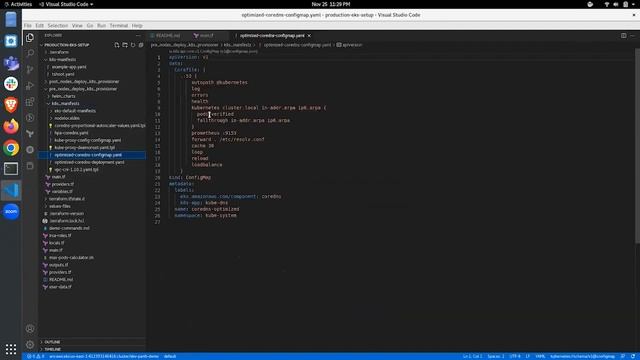The image size is (640, 360).
Task: Click the errors and warnings status indicator
Action: (36, 356)
